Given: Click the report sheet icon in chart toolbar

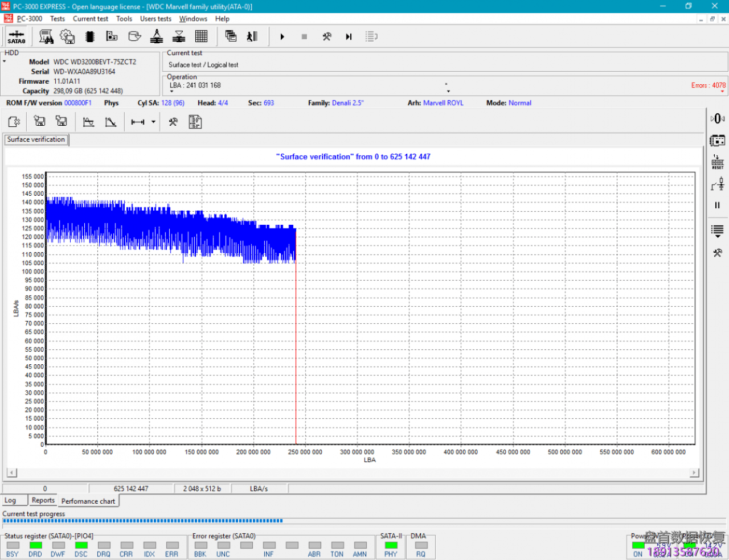Looking at the screenshot, I should (x=195, y=122).
